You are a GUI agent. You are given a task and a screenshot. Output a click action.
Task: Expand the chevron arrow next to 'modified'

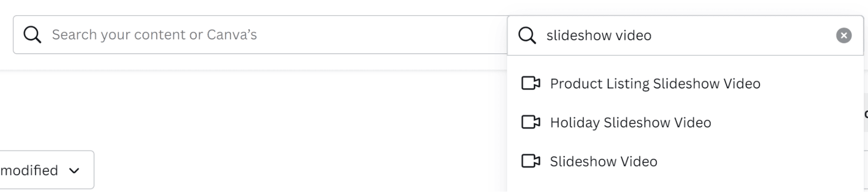[x=74, y=171]
